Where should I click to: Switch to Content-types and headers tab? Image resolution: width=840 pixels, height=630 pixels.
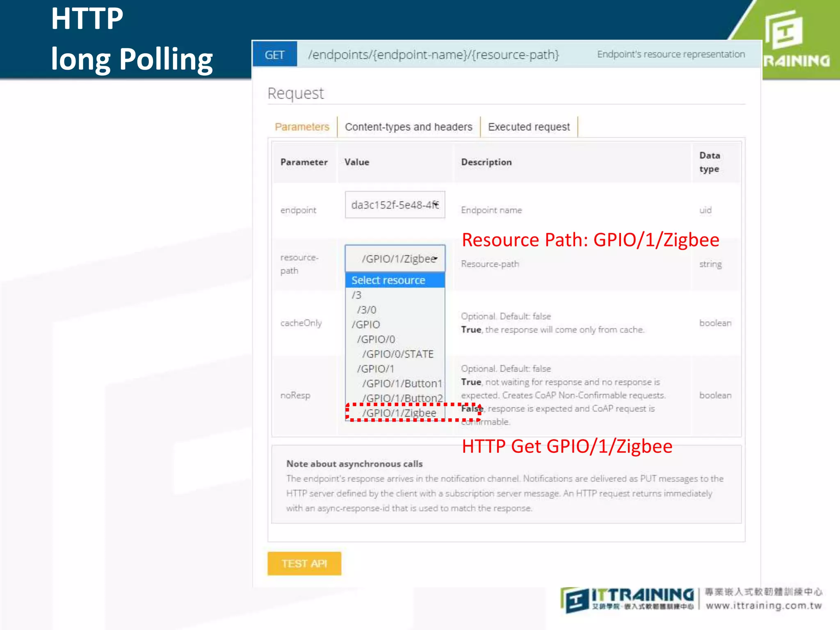click(409, 127)
